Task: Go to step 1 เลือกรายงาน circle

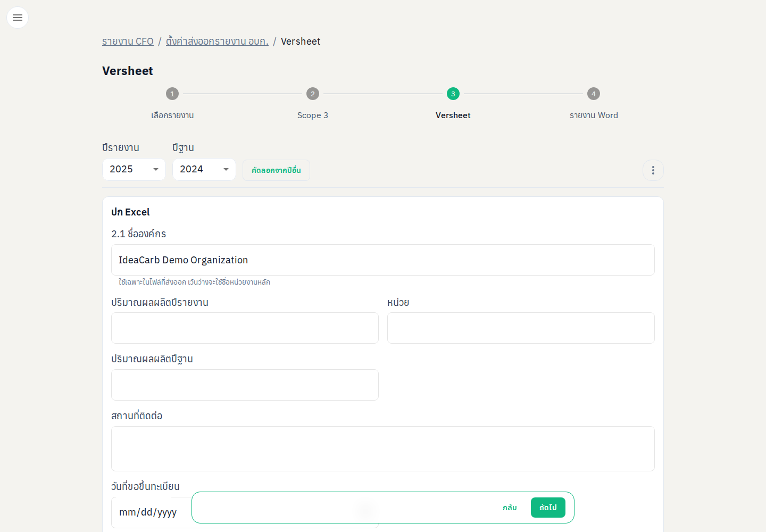Action: pyautogui.click(x=172, y=94)
